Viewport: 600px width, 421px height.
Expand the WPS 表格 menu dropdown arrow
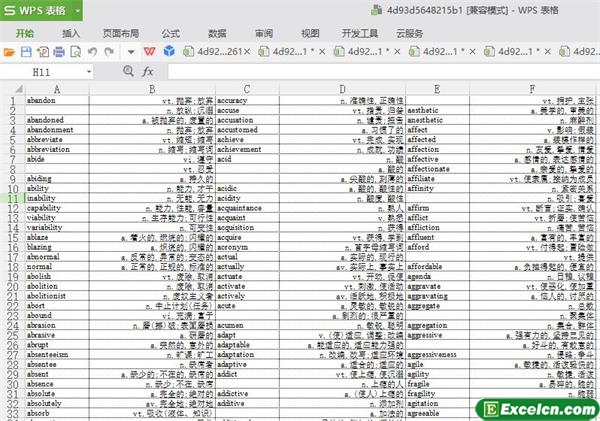[x=78, y=10]
